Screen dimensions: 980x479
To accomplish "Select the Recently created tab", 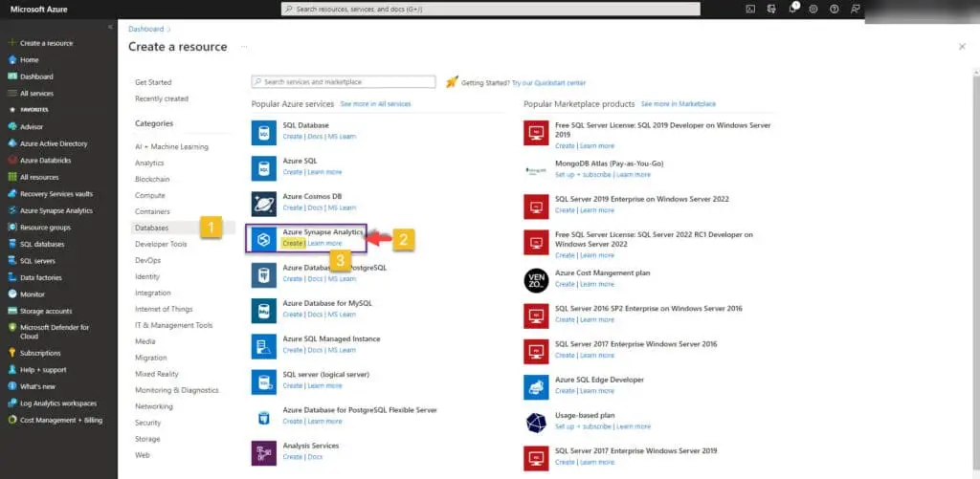I will coord(161,98).
